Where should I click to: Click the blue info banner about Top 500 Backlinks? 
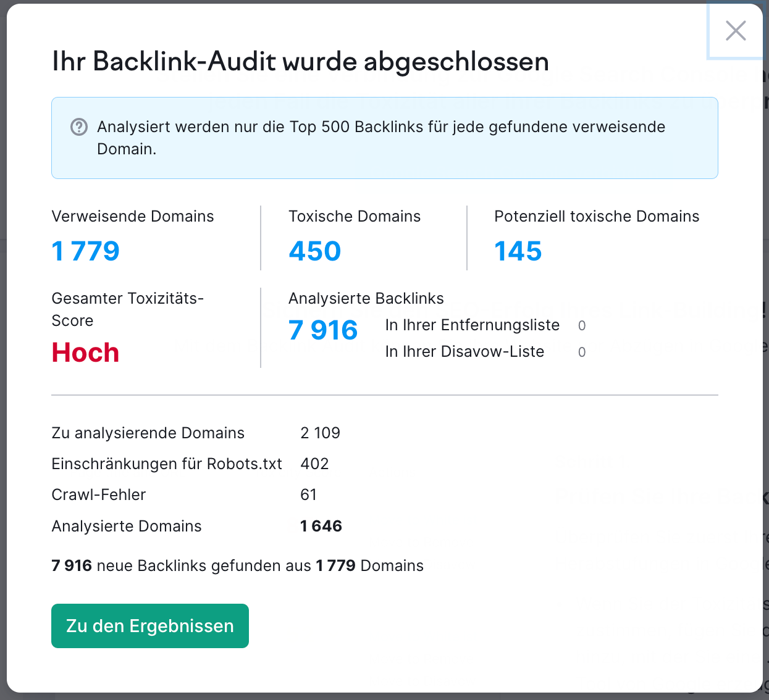pyautogui.click(x=384, y=138)
